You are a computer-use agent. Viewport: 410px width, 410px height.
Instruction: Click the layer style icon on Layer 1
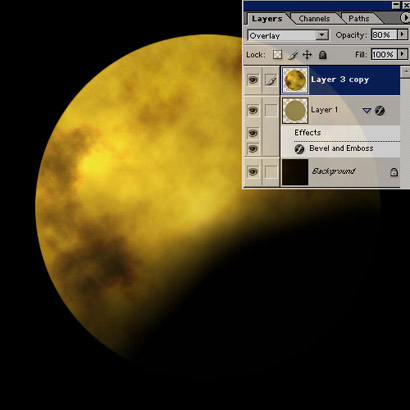(380, 110)
